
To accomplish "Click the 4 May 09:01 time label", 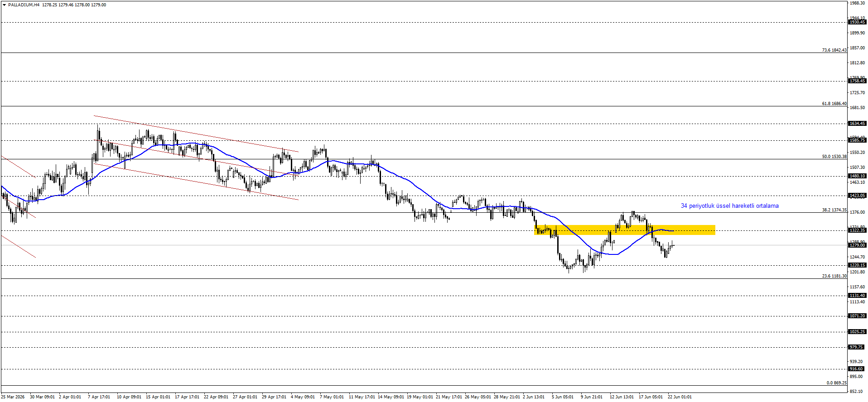I will click(303, 397).
